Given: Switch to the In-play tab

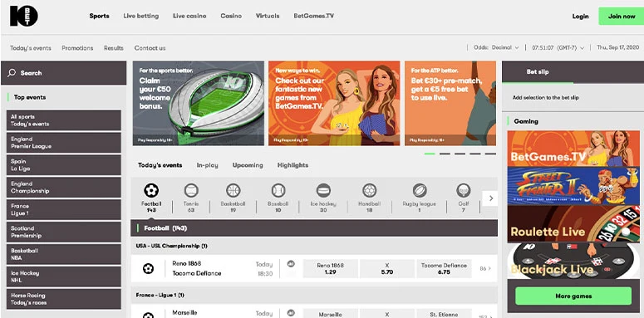Looking at the screenshot, I should [x=207, y=165].
